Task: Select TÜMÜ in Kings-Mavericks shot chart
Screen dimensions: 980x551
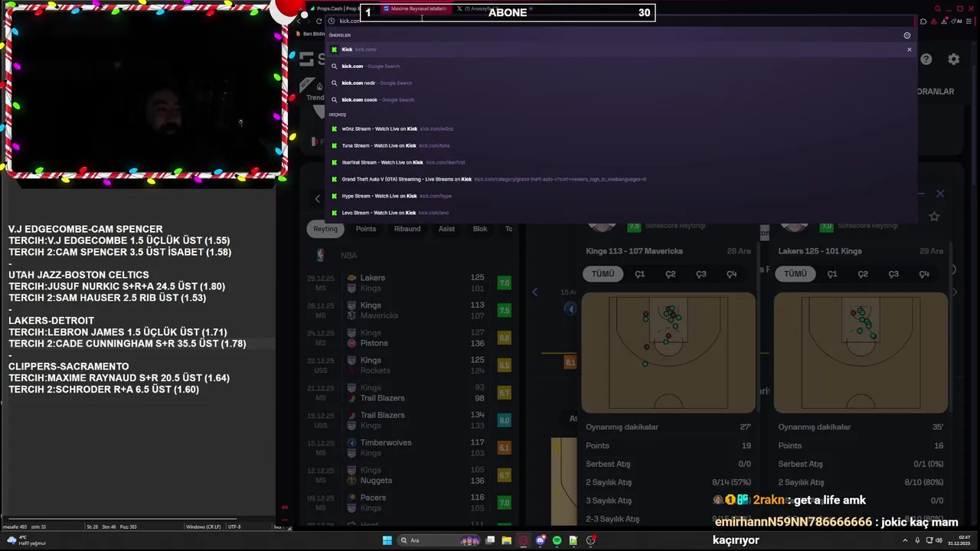Action: 603,274
